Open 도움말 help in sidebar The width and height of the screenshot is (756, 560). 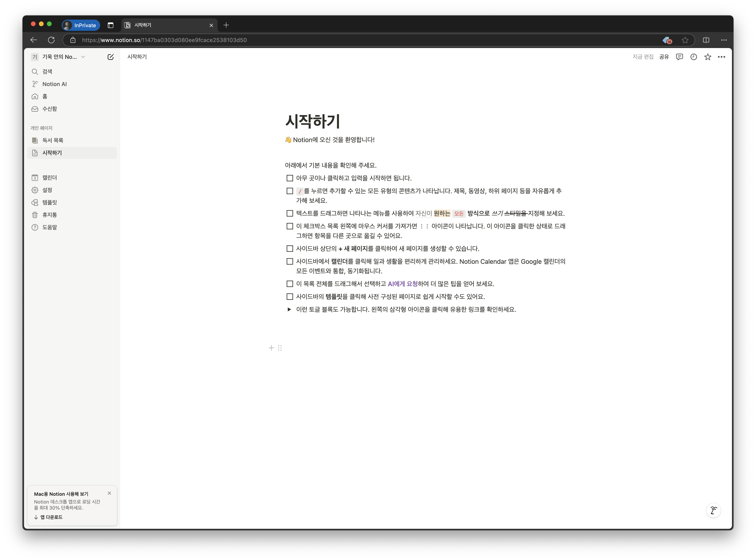pyautogui.click(x=72, y=227)
